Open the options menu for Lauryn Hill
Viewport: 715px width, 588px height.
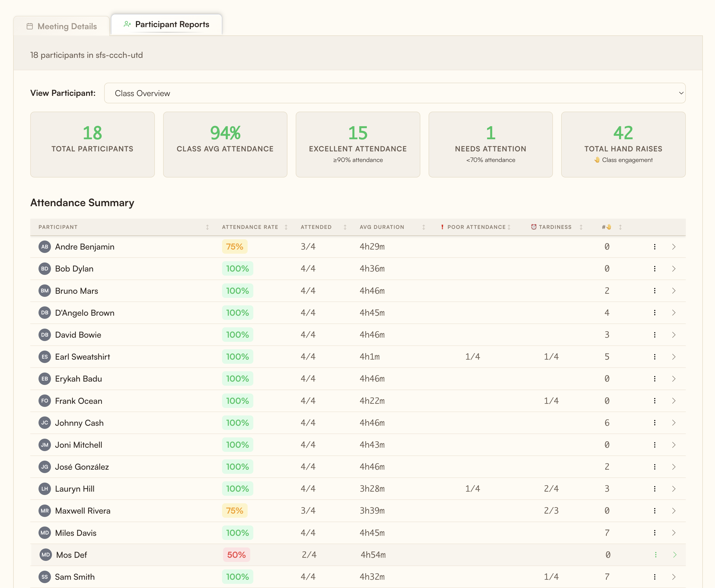click(655, 489)
